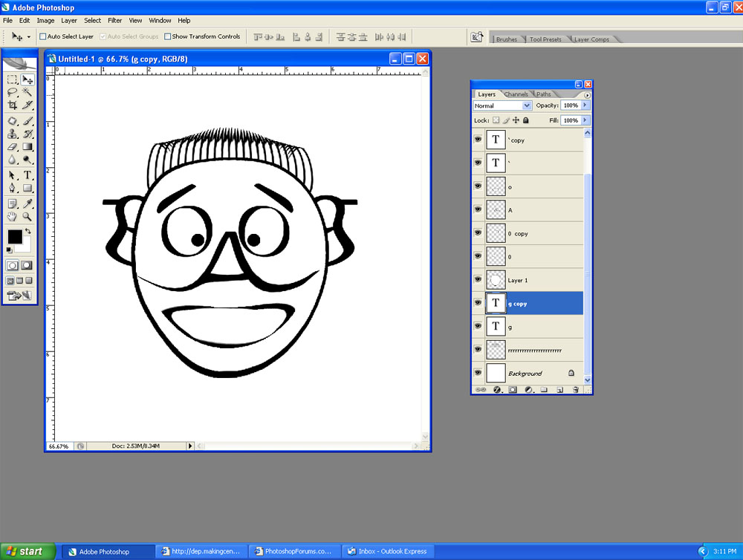Select the Horizontal Type tool
Image resolution: width=743 pixels, height=560 pixels.
(27, 175)
